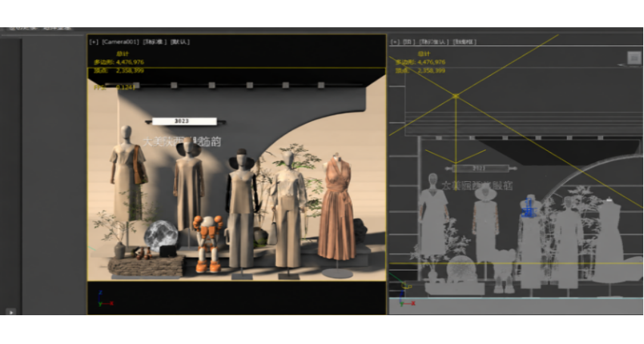Select the camera icon in the wireframe viewport
This screenshot has width=644, height=344.
click(406, 285)
